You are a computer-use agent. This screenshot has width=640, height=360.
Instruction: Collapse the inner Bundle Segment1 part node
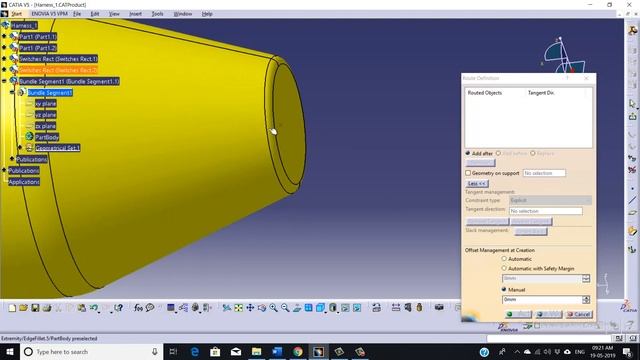point(12,93)
